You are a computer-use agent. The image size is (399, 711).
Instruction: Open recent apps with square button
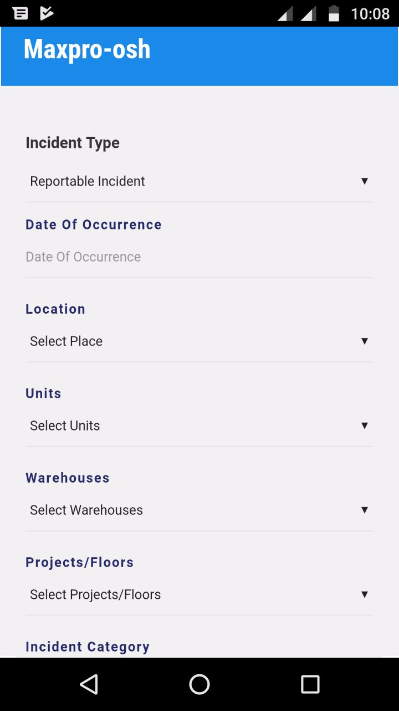click(310, 684)
